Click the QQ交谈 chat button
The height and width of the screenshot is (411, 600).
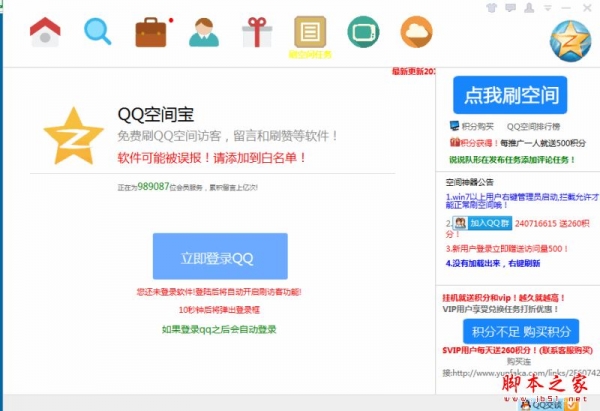[x=549, y=405]
